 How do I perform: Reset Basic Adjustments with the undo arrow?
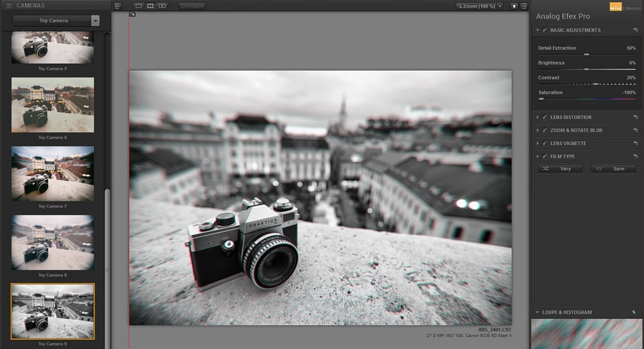point(636,30)
